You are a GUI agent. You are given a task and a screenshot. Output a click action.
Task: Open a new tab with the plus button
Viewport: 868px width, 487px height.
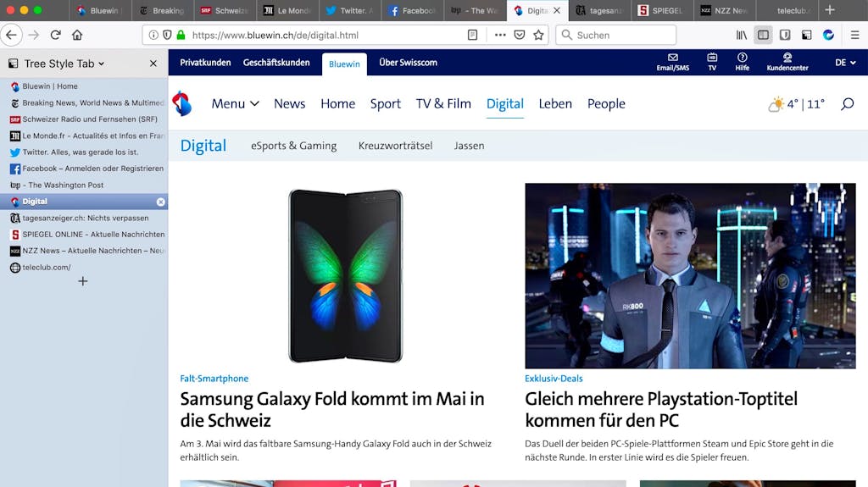[829, 10]
